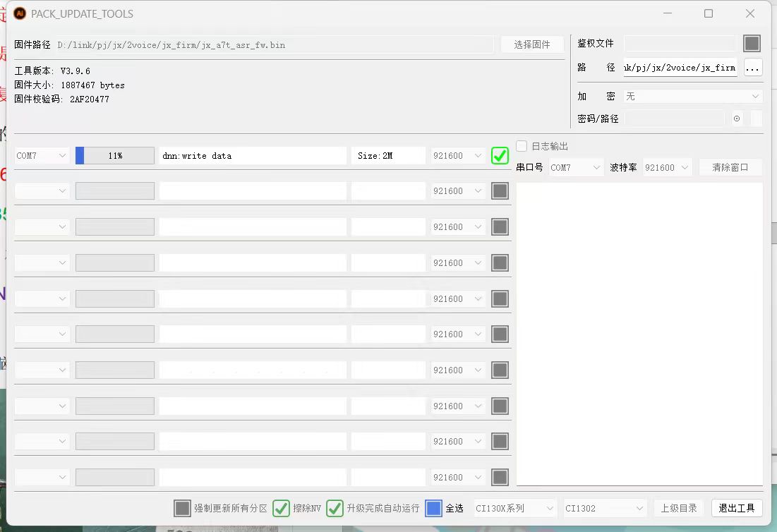Click the 11% dnn write progress bar
Screen dimensions: 777x532
pos(115,155)
